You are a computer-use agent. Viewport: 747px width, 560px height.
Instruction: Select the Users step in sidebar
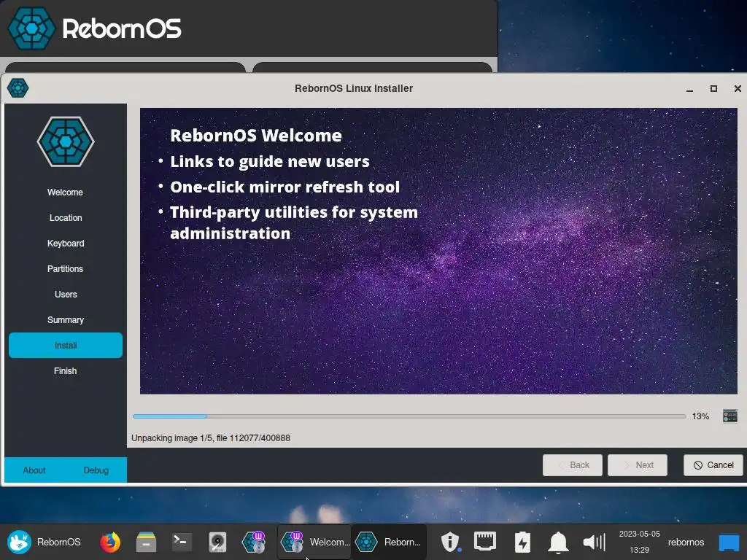click(x=65, y=295)
